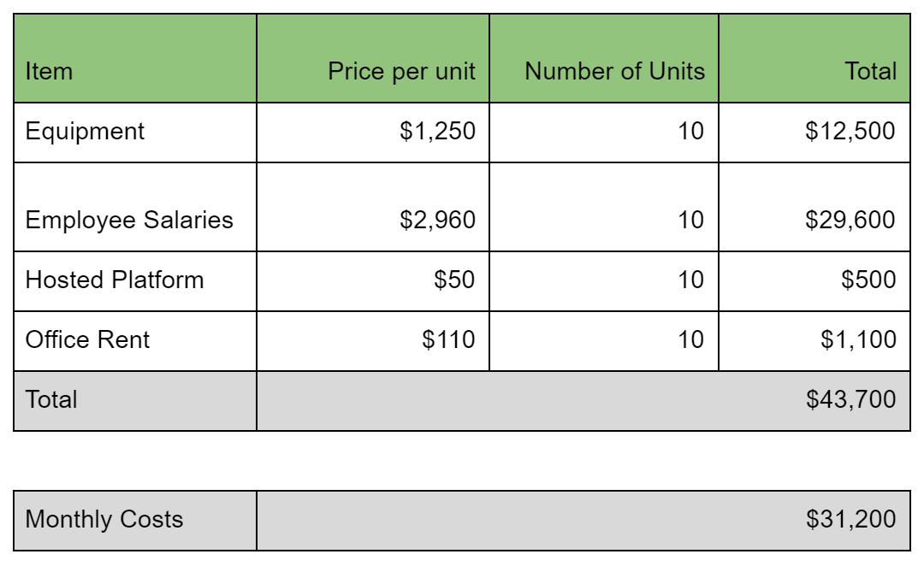Click the Hosted Platform cell
The image size is (924, 566).
(135, 281)
